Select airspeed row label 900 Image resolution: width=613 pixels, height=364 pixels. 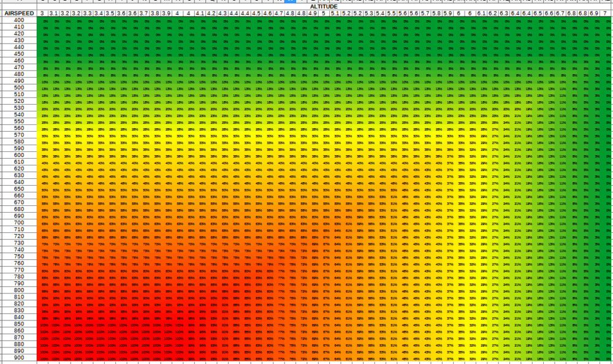click(x=19, y=358)
